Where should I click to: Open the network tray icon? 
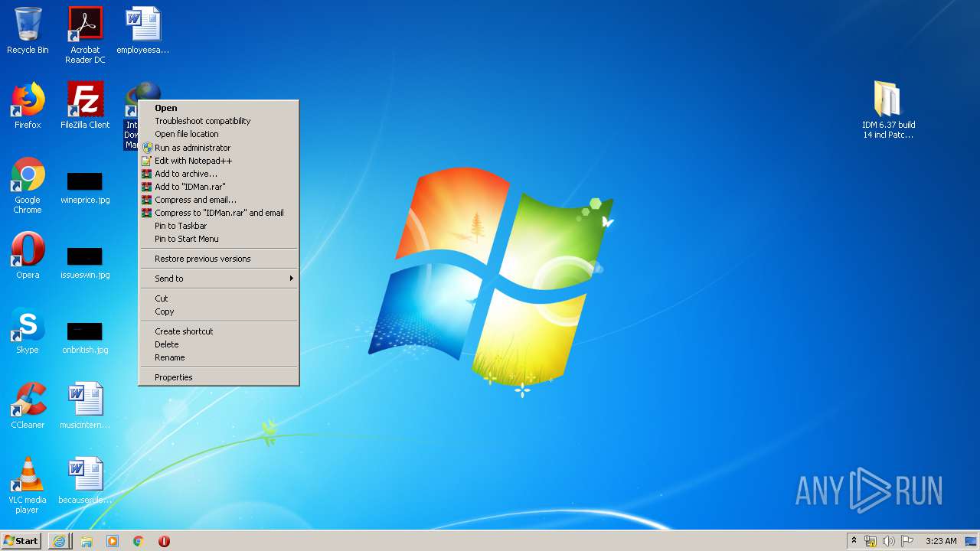(x=871, y=541)
